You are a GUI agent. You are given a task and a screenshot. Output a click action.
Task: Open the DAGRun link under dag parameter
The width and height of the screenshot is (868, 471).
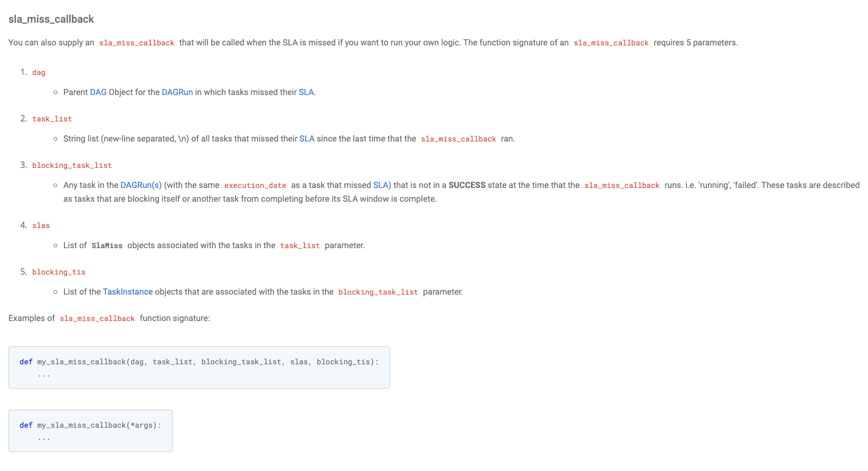177,92
